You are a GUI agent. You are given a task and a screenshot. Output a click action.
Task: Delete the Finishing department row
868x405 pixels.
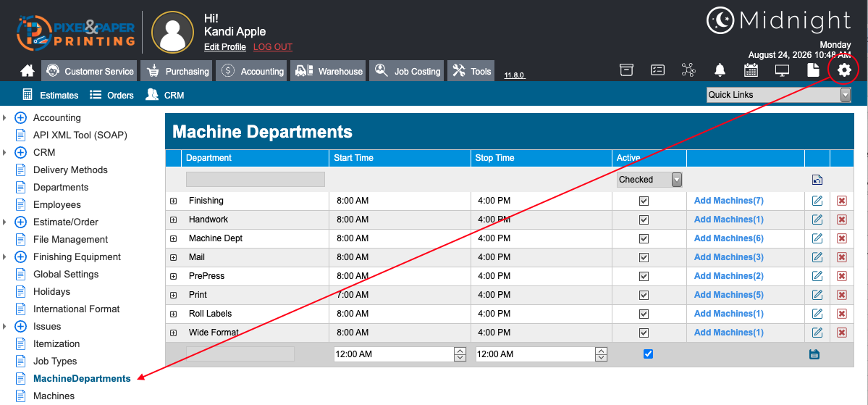click(841, 201)
